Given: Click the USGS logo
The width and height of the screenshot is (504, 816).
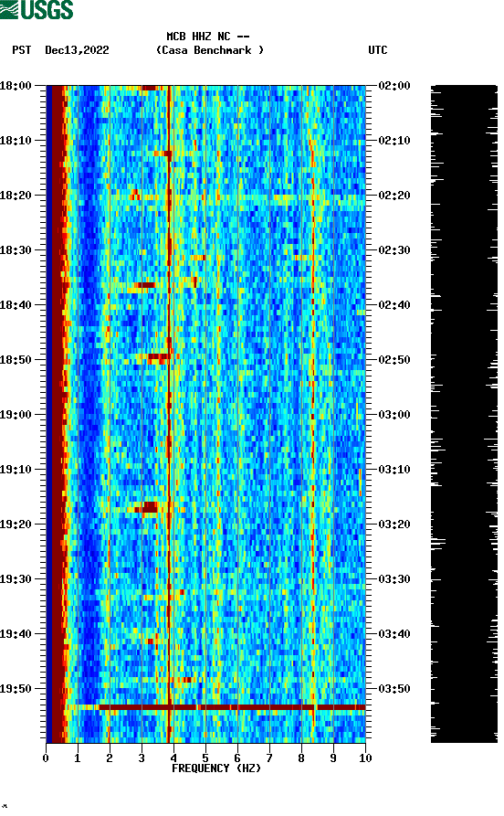Looking at the screenshot, I should click(37, 9).
